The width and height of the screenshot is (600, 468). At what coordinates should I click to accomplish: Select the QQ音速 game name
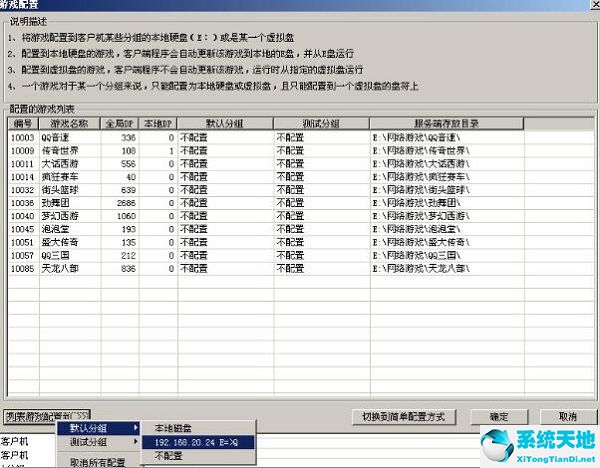tap(55, 137)
